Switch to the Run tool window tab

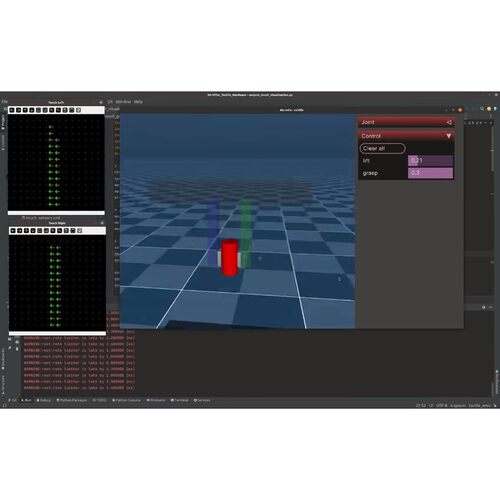(26, 400)
